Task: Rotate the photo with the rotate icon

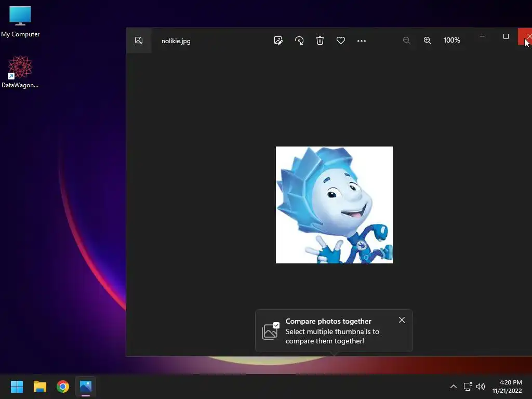Action: (299, 41)
